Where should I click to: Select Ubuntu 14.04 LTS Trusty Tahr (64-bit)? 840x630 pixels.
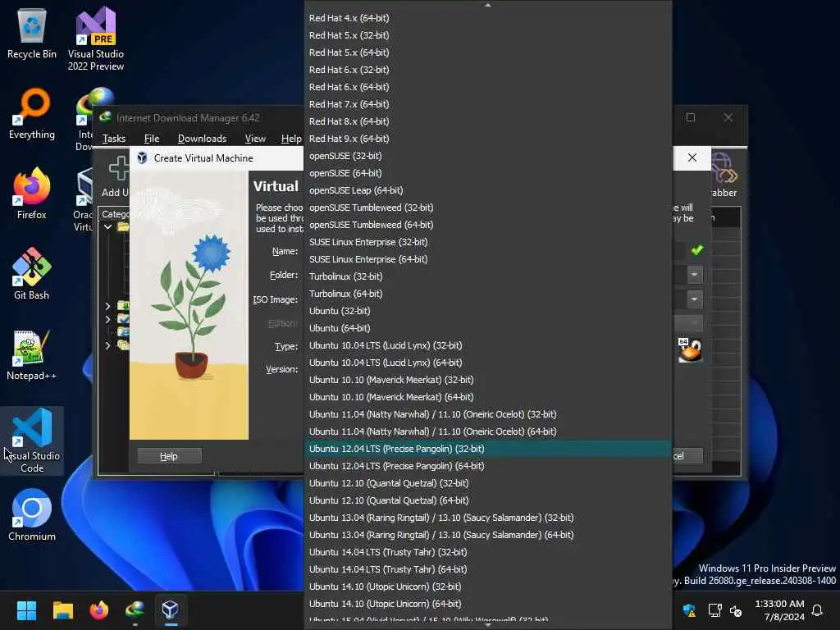click(x=487, y=569)
